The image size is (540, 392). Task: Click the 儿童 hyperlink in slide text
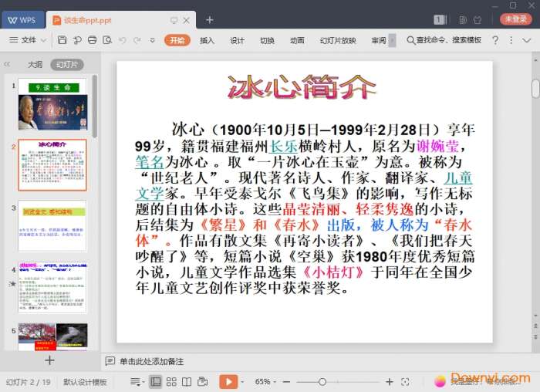458,177
